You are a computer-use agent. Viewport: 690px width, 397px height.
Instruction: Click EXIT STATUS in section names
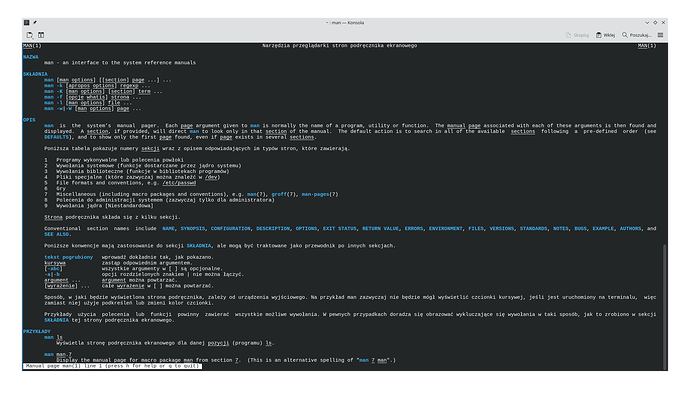(340, 229)
